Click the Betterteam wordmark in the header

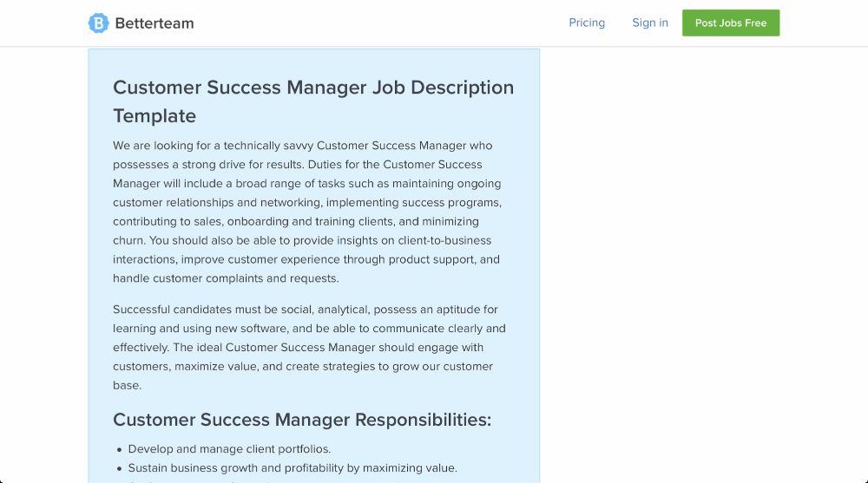point(155,23)
